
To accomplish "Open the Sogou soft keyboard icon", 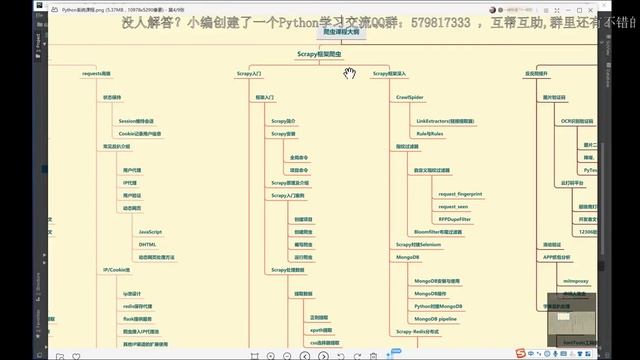I will click(564, 353).
